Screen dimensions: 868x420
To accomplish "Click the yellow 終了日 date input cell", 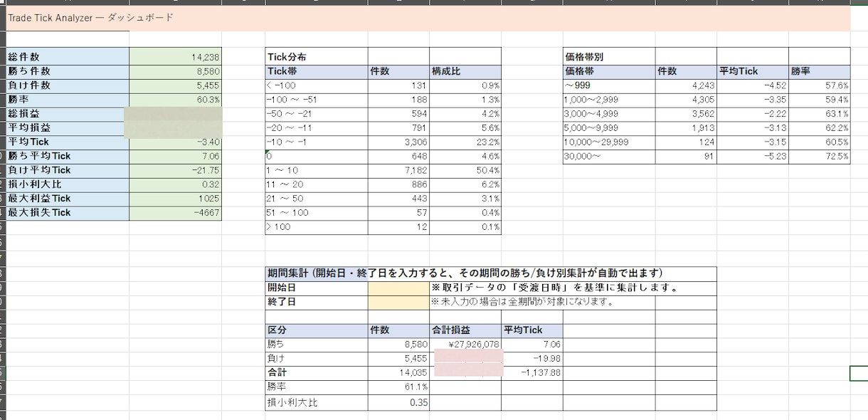I will coord(398,302).
